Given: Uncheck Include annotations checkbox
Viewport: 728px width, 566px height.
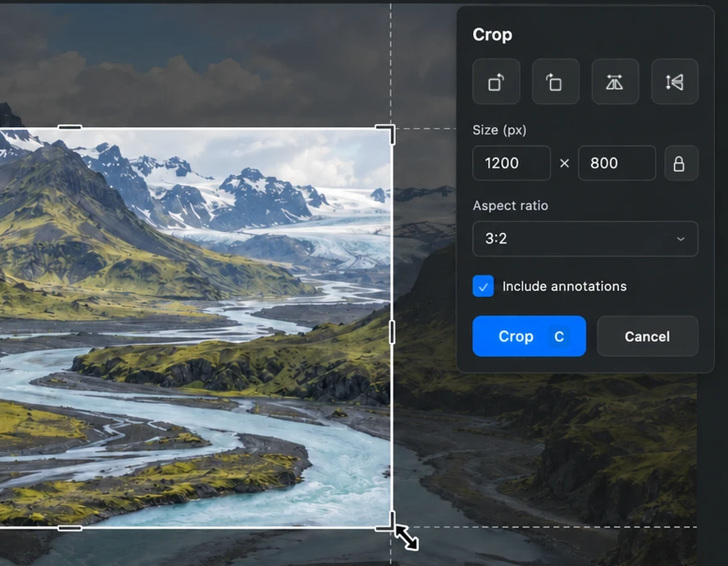Looking at the screenshot, I should (483, 286).
